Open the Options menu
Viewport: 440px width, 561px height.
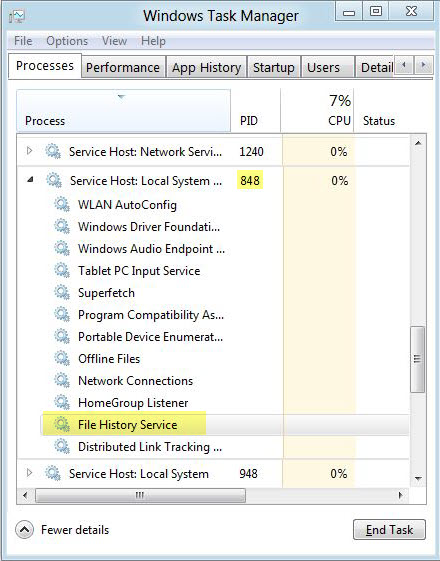click(67, 41)
